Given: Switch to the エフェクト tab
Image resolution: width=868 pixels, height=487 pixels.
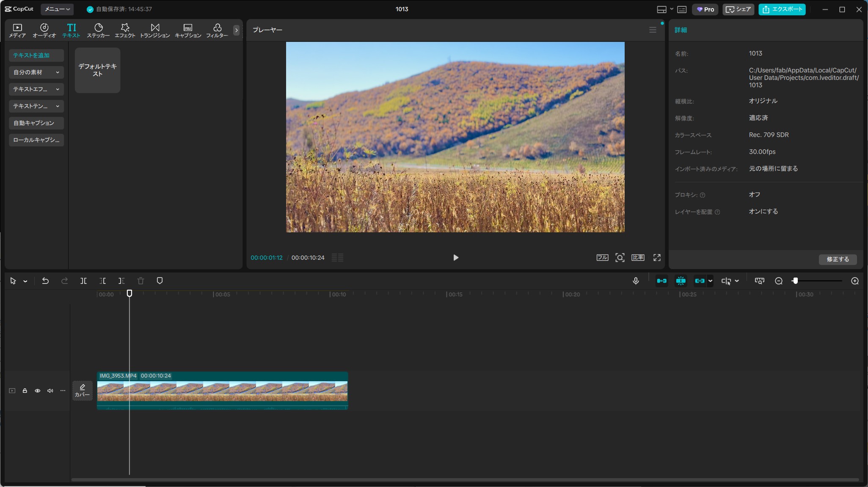Looking at the screenshot, I should (125, 30).
